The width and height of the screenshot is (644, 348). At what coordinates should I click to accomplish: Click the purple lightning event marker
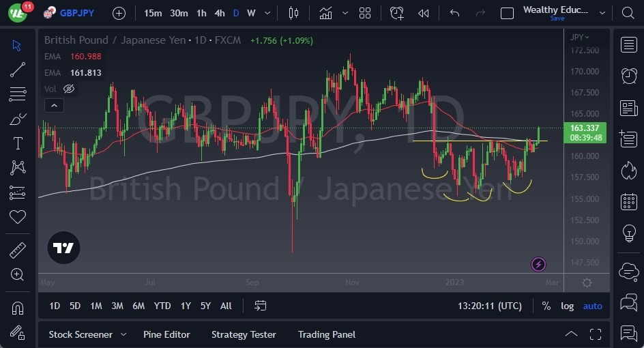538,265
